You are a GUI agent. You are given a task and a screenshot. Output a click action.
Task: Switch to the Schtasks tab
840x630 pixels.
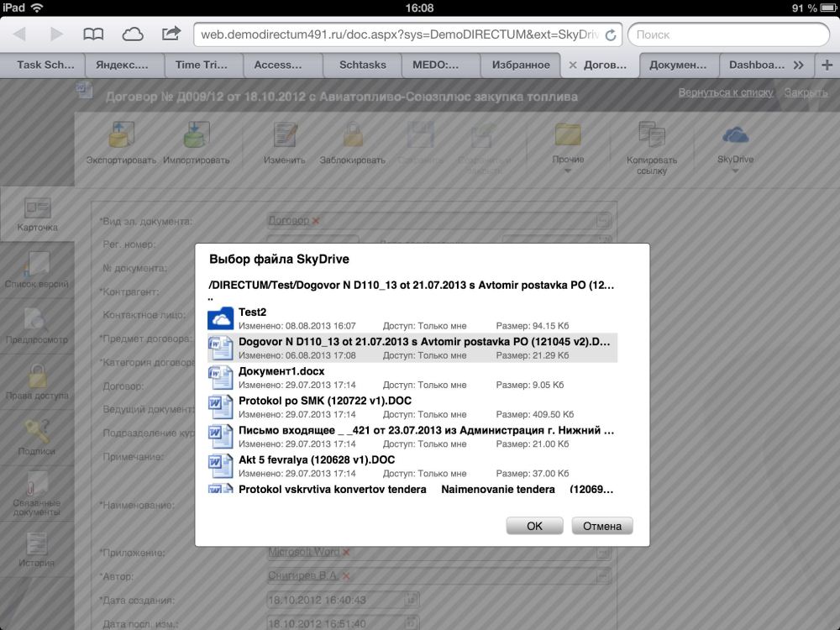363,65
